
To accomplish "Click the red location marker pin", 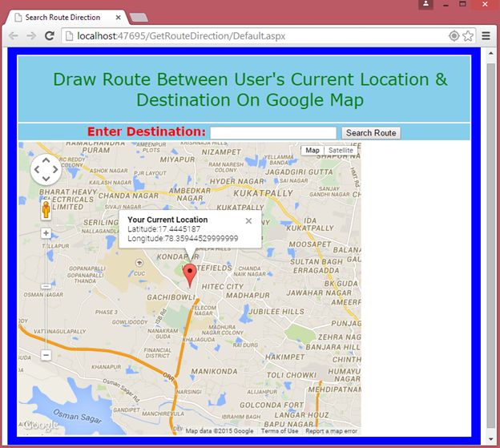I will point(190,276).
